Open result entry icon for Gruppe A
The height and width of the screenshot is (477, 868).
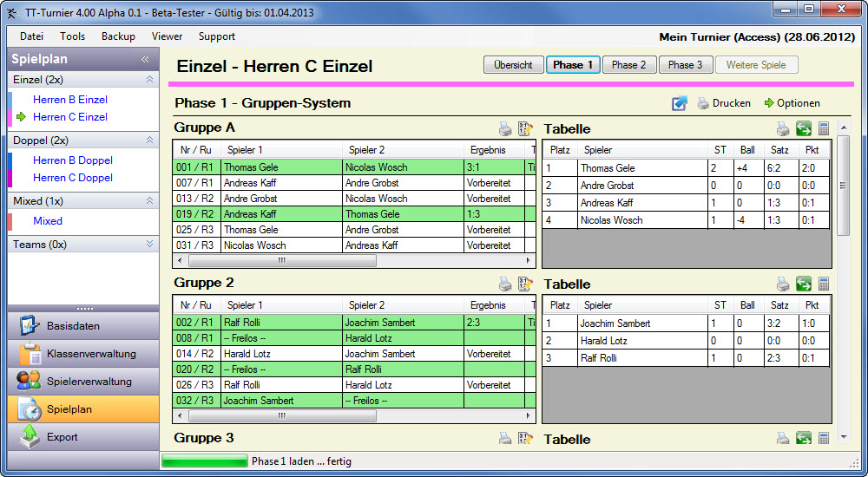pos(524,129)
